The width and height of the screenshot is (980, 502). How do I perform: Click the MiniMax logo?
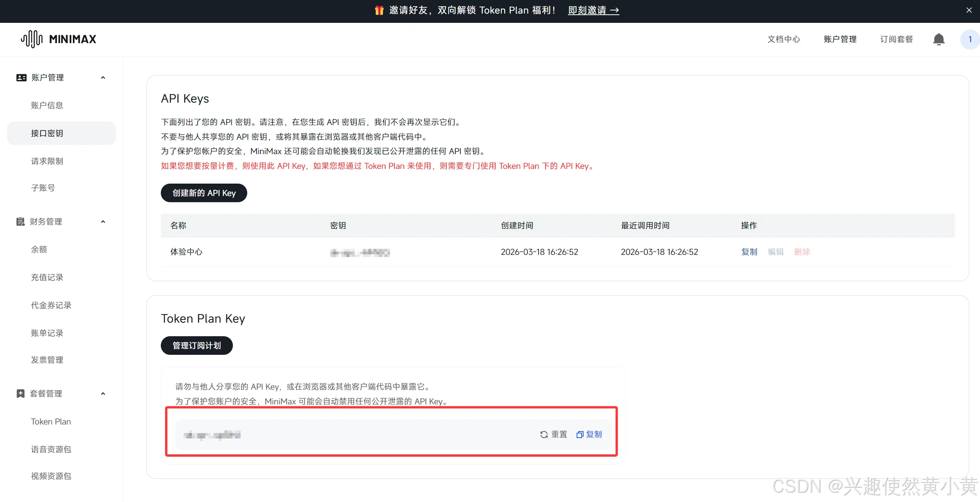tap(59, 39)
